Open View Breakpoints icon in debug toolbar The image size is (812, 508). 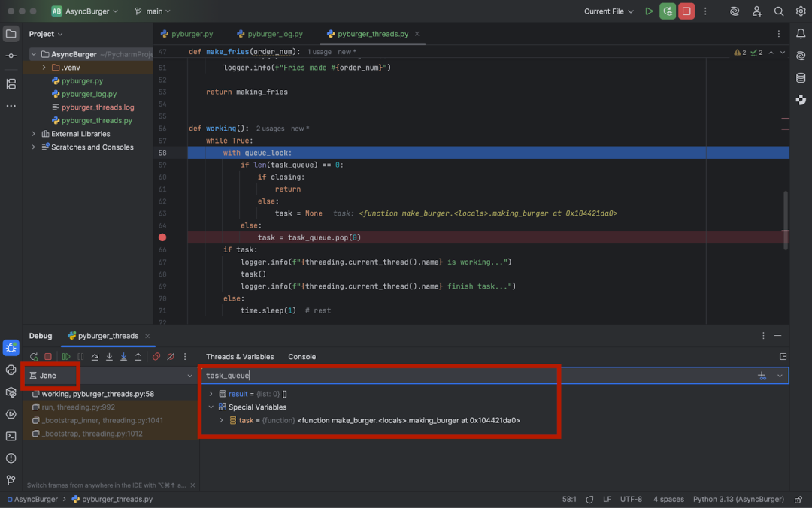tap(156, 357)
